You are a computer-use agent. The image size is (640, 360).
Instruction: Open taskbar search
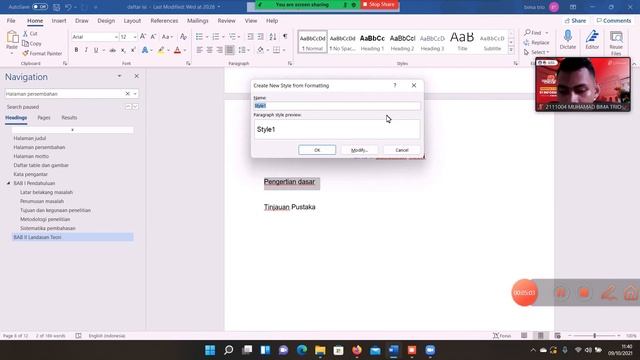[x=229, y=350]
